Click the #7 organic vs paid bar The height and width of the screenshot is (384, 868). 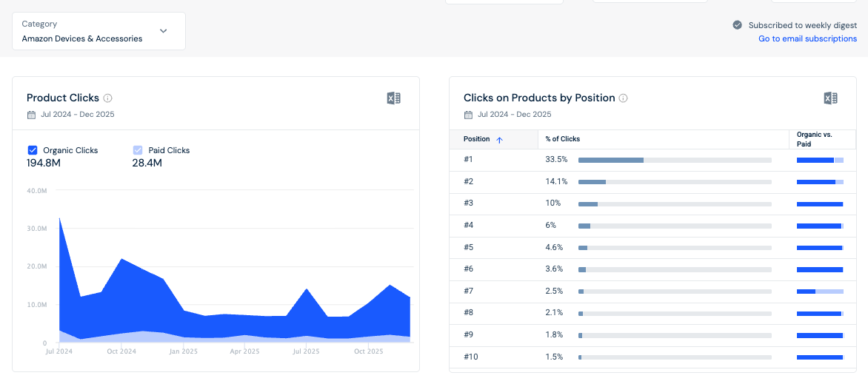click(820, 291)
